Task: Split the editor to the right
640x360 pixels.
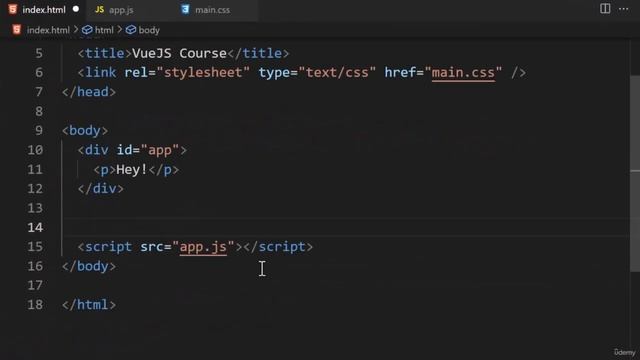Action: pyautogui.click(x=605, y=9)
